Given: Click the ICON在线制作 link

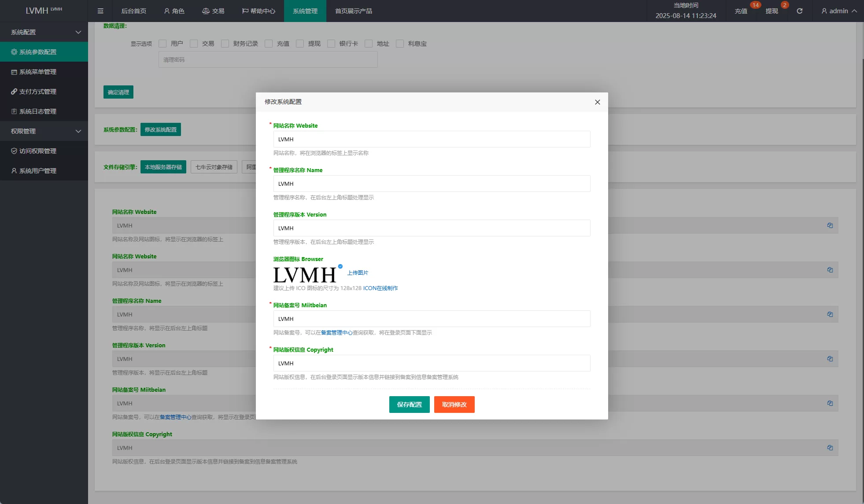Looking at the screenshot, I should click(x=380, y=288).
